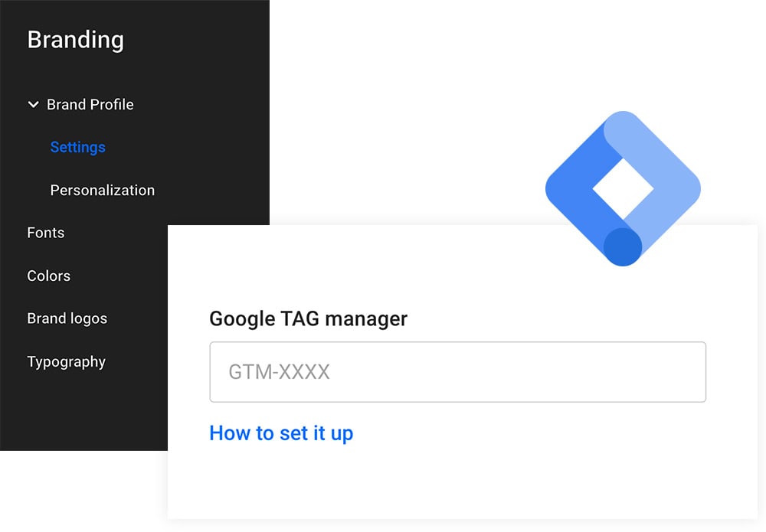Viewport: 766px width, 532px height.
Task: Click empty space below the setup link
Action: click(x=460, y=482)
